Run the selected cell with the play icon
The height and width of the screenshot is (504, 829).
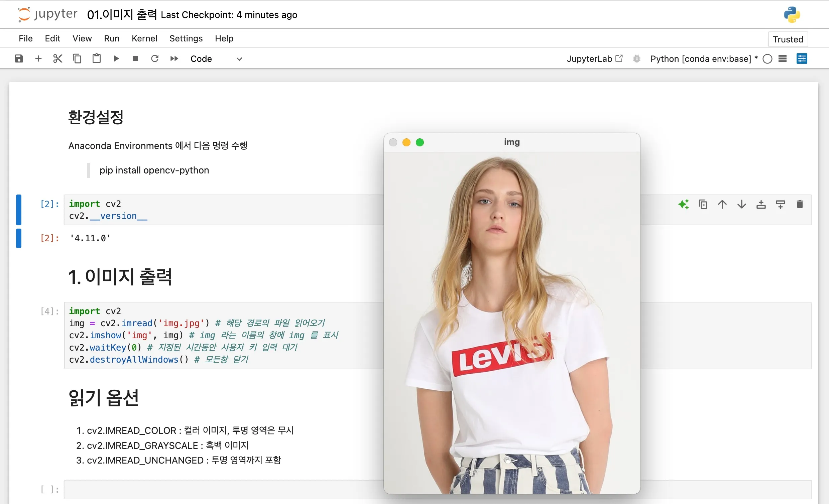tap(116, 58)
